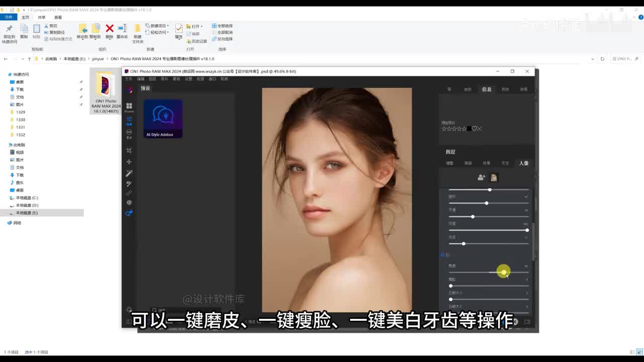Image resolution: width=644 pixels, height=362 pixels.
Task: Select the portrait faces tool icon
Action: pos(129,213)
